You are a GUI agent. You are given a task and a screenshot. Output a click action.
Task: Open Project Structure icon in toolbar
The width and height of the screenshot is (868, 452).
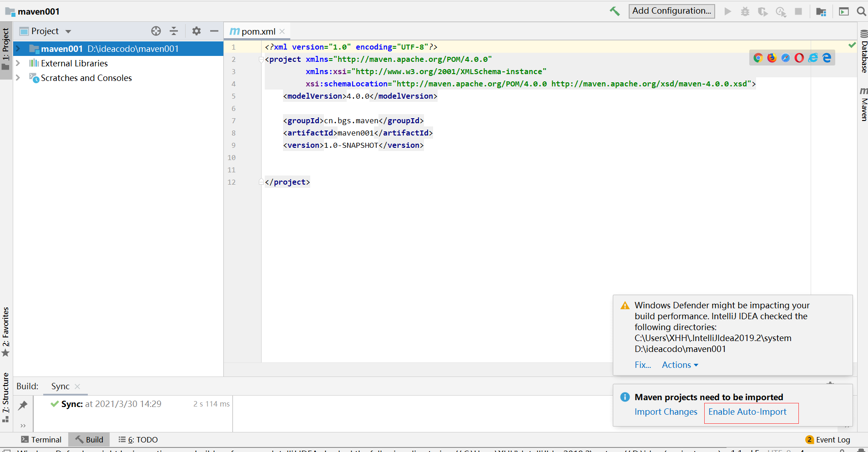point(821,11)
